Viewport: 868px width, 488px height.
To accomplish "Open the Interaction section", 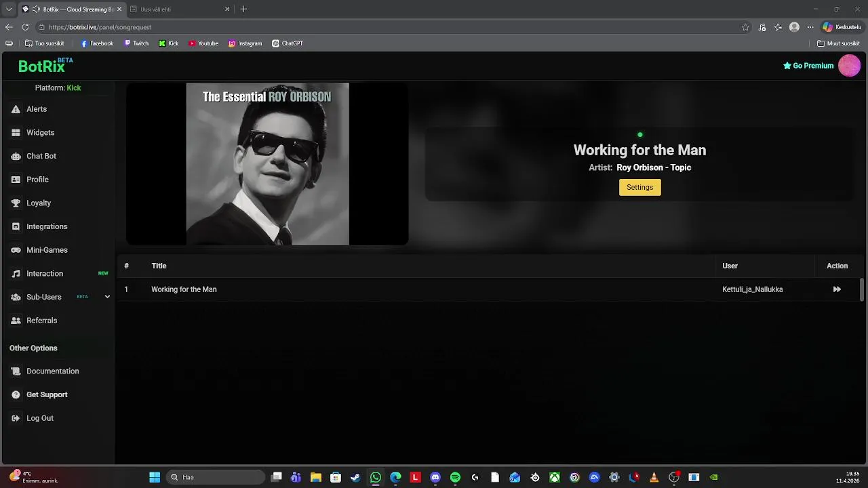I will pyautogui.click(x=45, y=274).
